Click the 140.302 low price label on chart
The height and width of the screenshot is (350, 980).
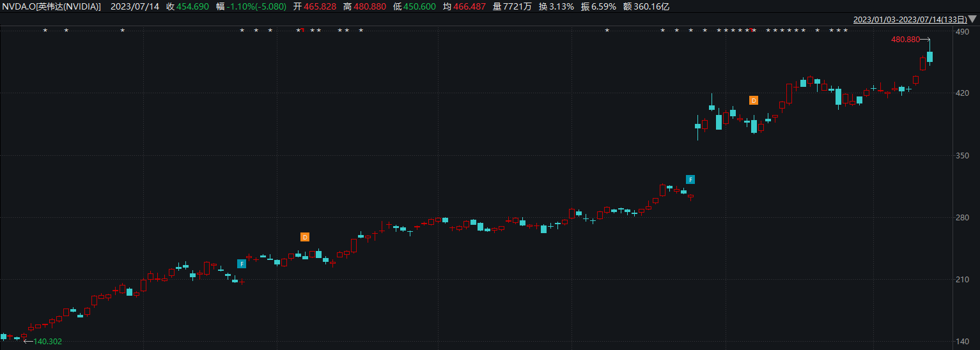pyautogui.click(x=48, y=342)
